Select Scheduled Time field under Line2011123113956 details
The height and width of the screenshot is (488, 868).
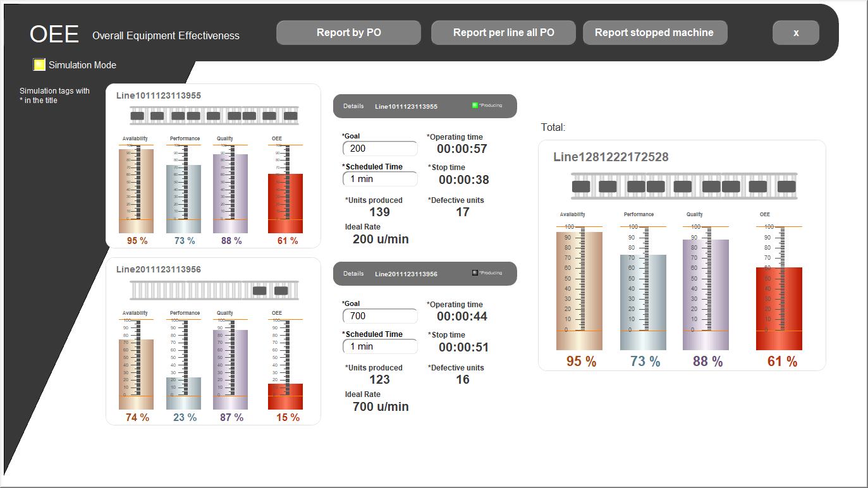[380, 346]
